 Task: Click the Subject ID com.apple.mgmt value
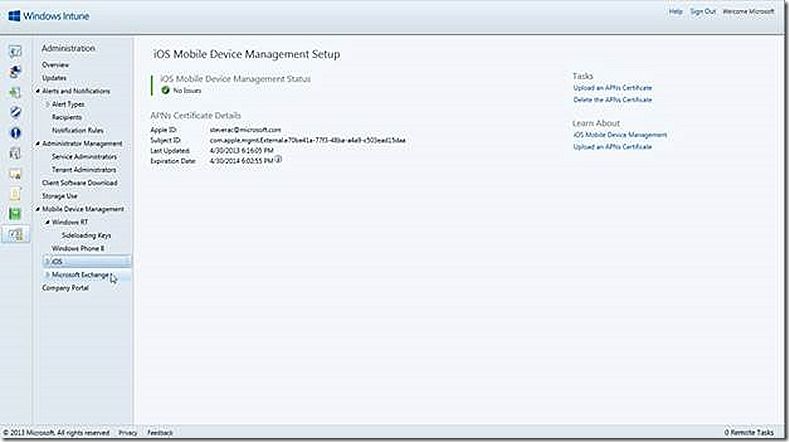pyautogui.click(x=307, y=140)
